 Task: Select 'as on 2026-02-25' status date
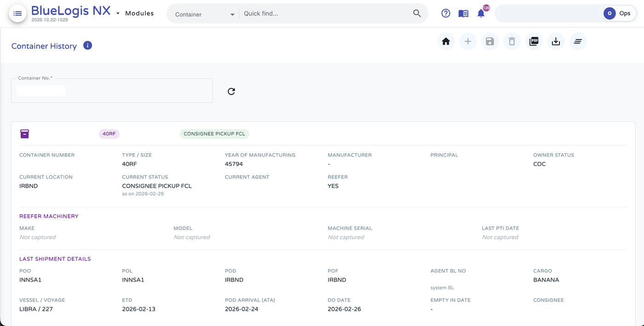(143, 194)
